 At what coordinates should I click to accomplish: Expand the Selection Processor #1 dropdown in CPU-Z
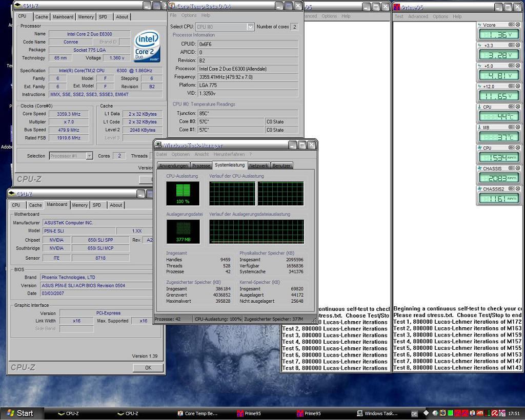(x=89, y=156)
